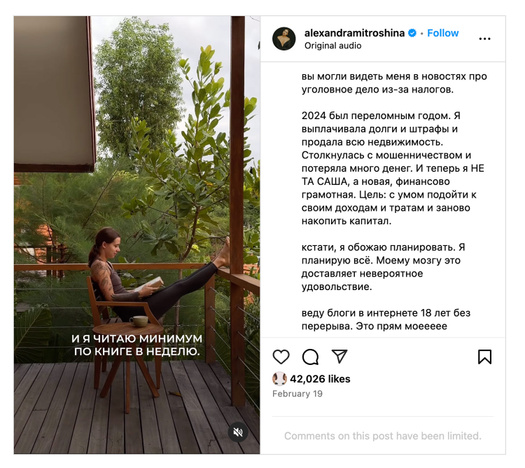
Task: Click the blue verified badge
Action: click(412, 33)
